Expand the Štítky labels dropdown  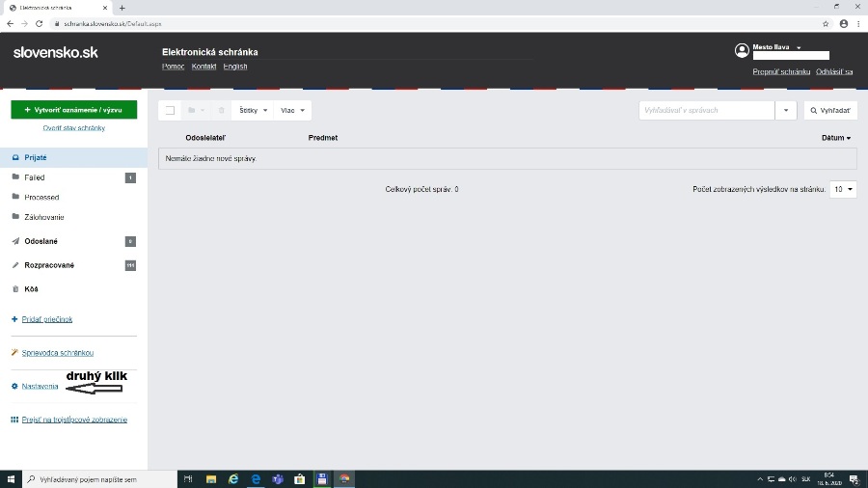[253, 110]
